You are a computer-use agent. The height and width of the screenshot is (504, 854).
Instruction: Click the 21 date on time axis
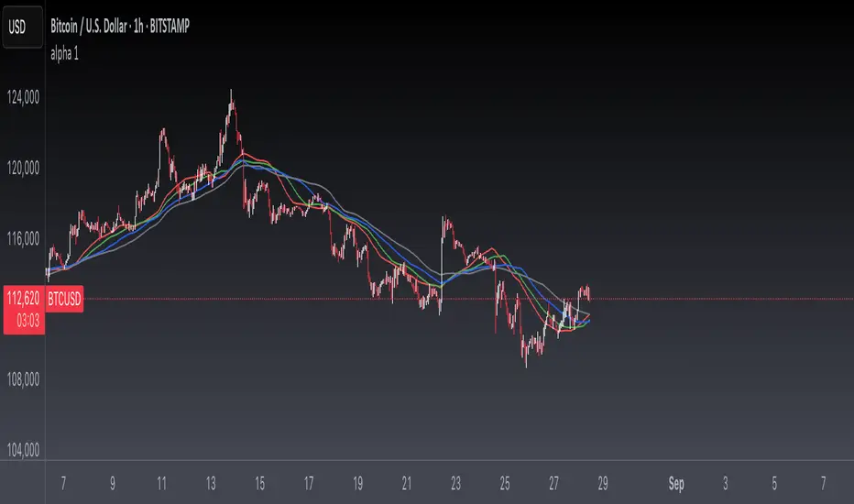click(406, 483)
